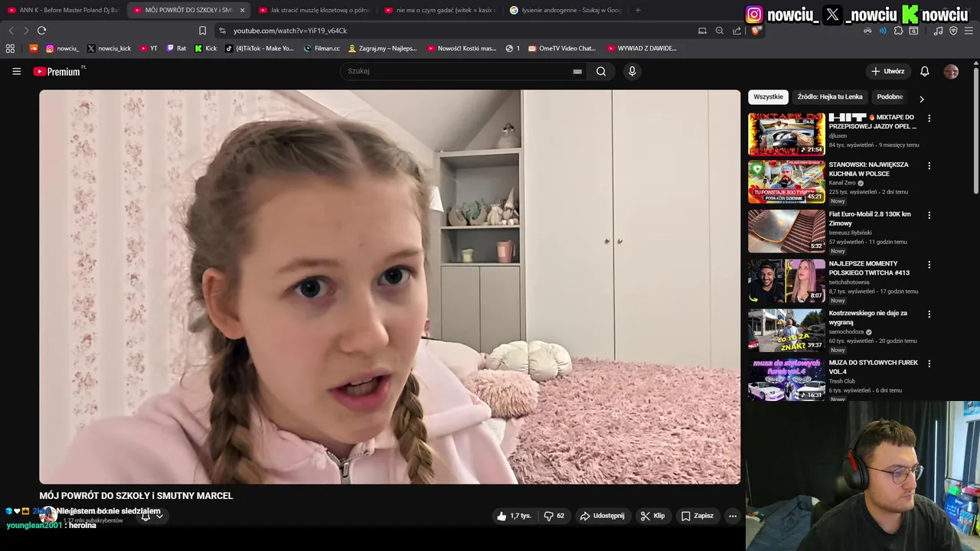
Task: Click the address bar URL youtube.com/watch
Action: click(290, 31)
